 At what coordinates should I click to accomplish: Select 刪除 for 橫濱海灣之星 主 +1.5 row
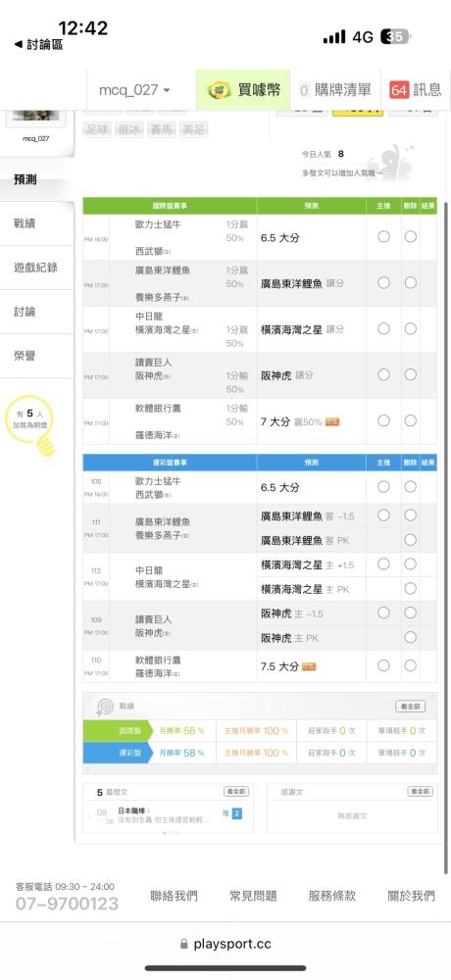click(411, 564)
